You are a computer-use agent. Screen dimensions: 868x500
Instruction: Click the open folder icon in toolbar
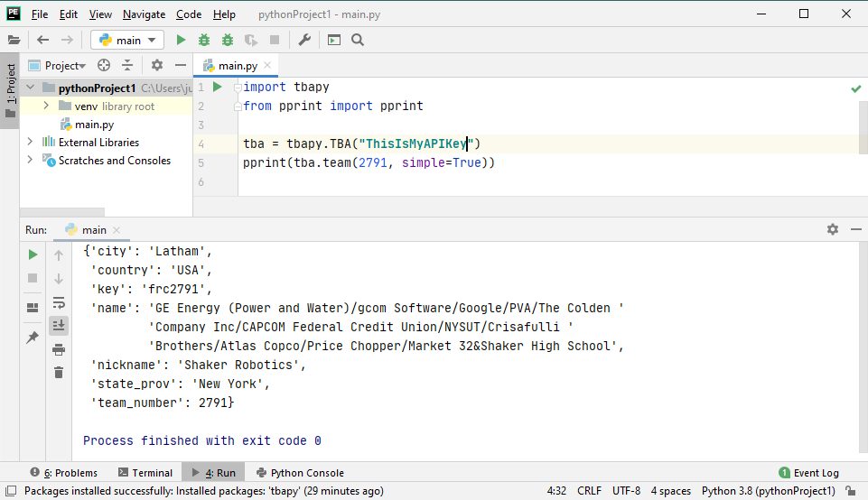(x=14, y=40)
